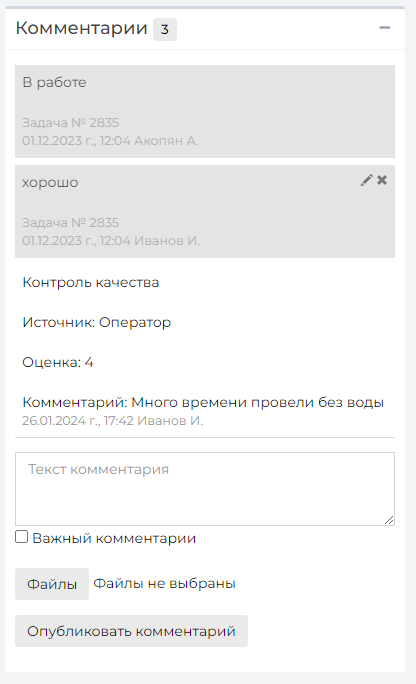Open Задача № 2835 in Акопян's comment
Image resolution: width=416 pixels, height=684 pixels.
[71, 123]
